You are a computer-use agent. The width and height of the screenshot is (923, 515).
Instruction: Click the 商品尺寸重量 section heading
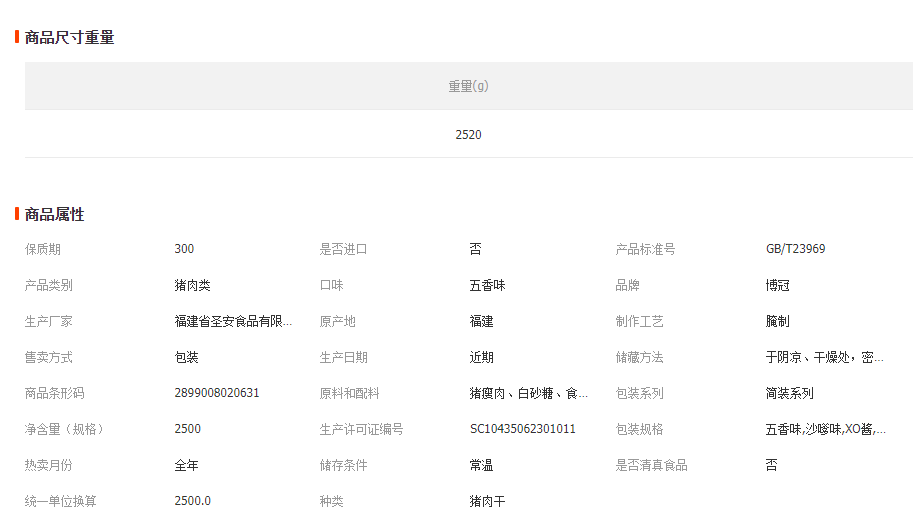(69, 38)
